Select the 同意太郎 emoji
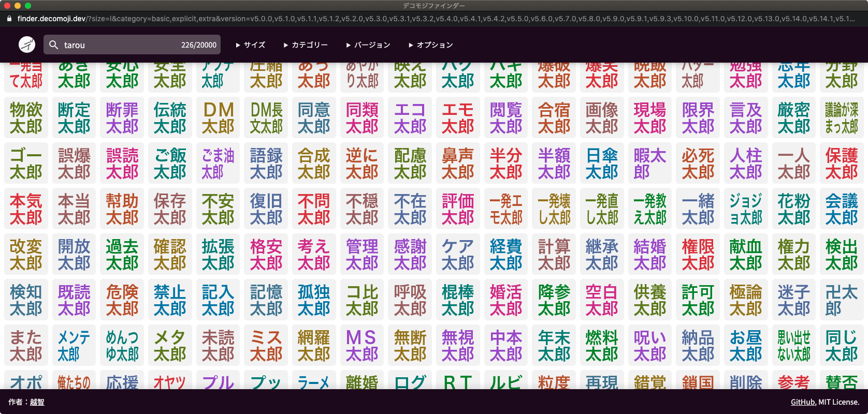The width and height of the screenshot is (868, 414). (314, 118)
